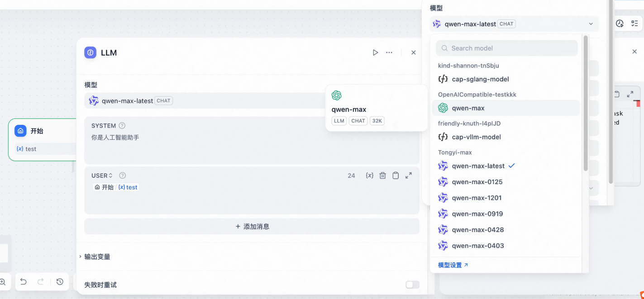Open the USER role selector dropdown
Screen dimensions: 644x299
coord(102,176)
